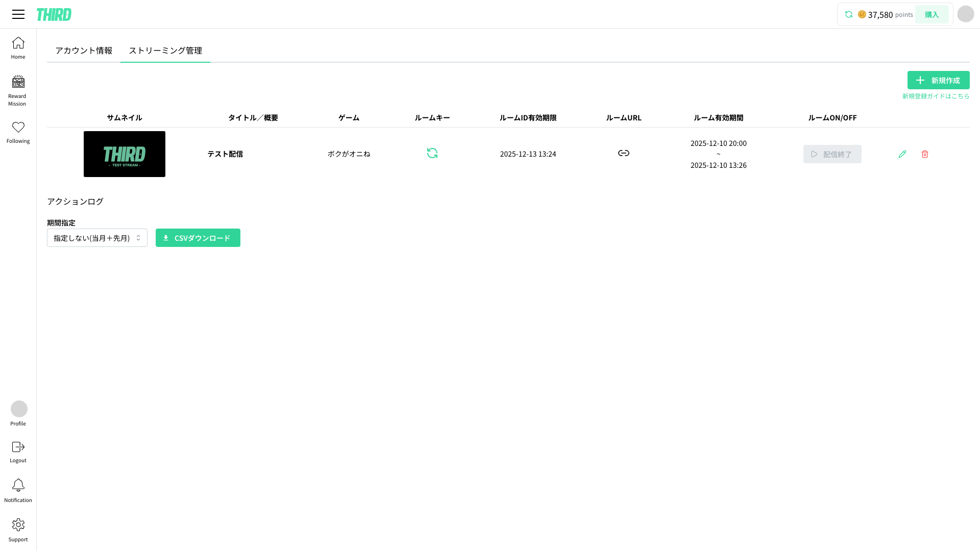The height and width of the screenshot is (551, 980).
Task: Click the pencil edit icon
Action: [902, 154]
